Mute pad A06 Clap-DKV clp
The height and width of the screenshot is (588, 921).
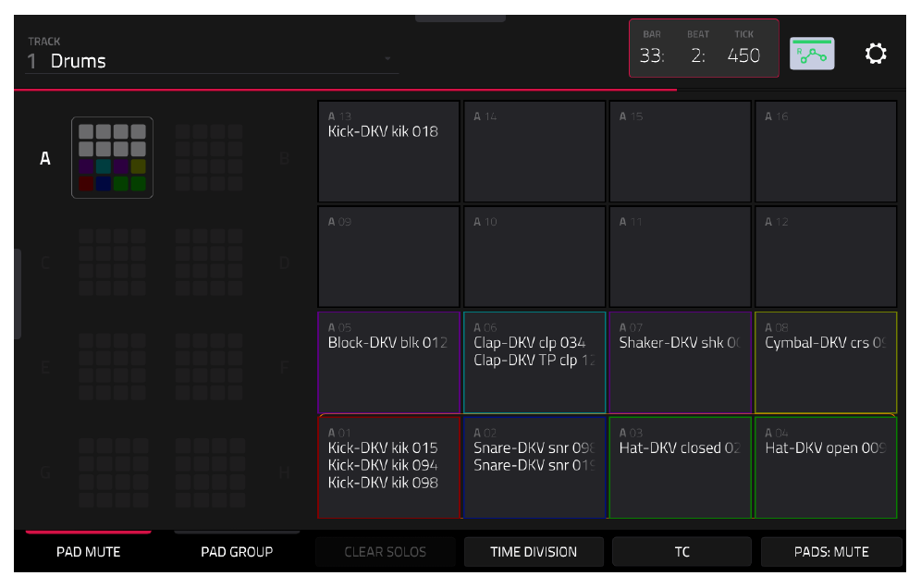point(534,362)
